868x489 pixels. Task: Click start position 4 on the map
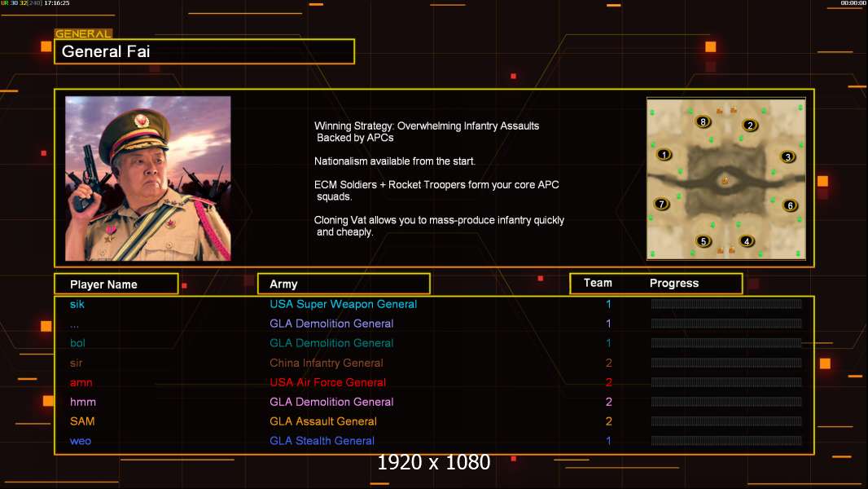click(x=746, y=241)
